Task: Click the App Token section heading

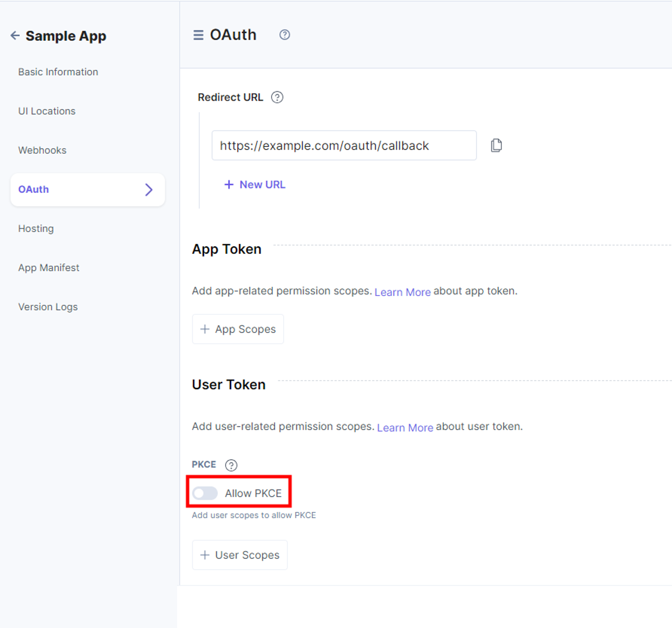Action: click(x=226, y=249)
